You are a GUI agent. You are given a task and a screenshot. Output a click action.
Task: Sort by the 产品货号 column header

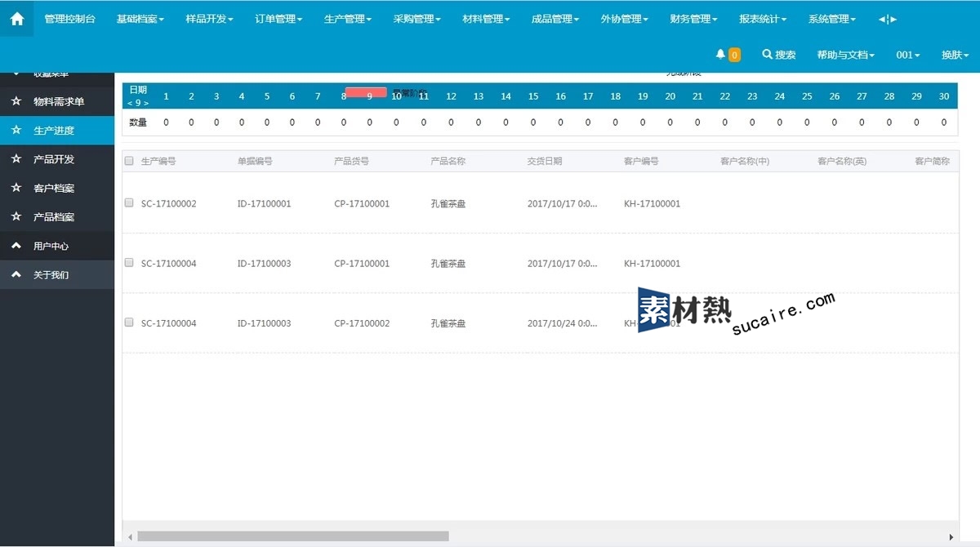352,161
